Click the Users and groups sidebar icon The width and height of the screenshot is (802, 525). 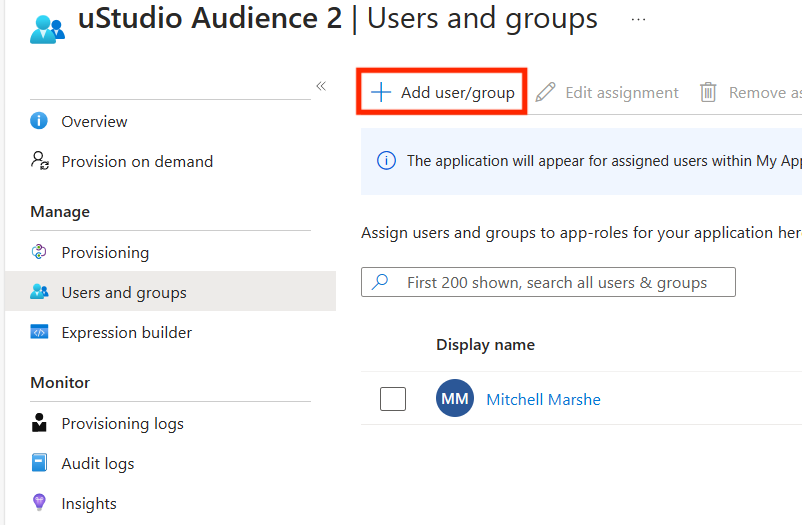click(39, 292)
